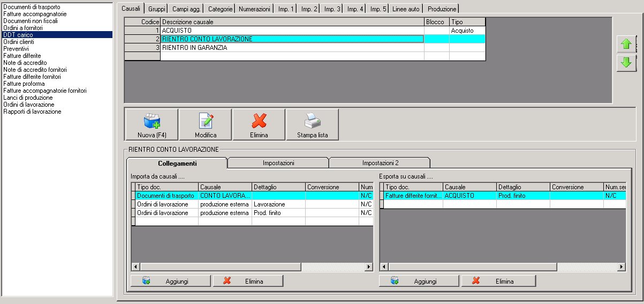644x304 pixels.
Task: Delete selected causale with Elimina button
Action: pos(259,125)
